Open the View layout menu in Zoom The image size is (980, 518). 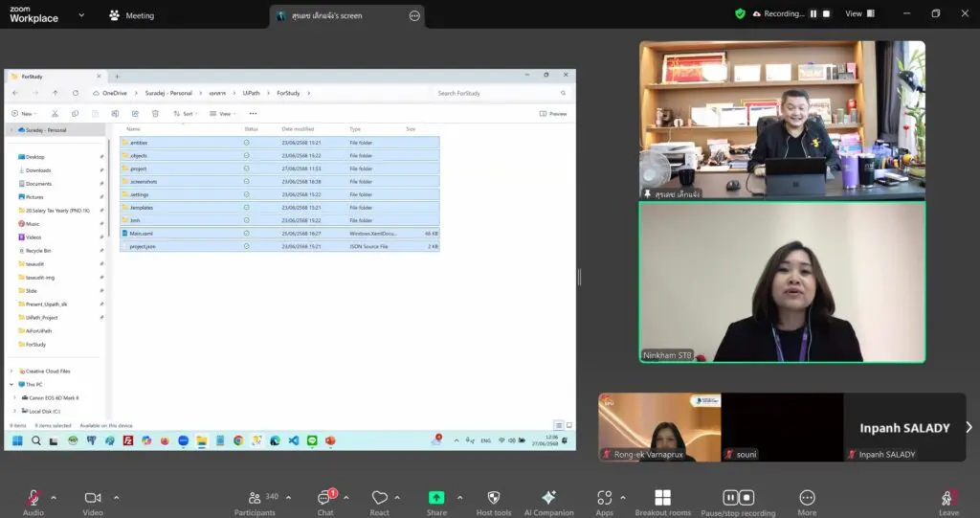click(860, 13)
